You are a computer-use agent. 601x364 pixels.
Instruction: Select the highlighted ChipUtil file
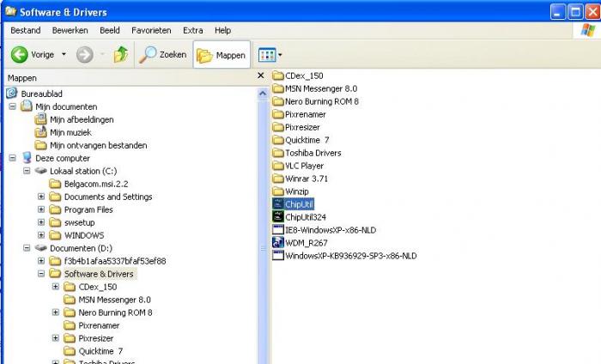[294, 204]
